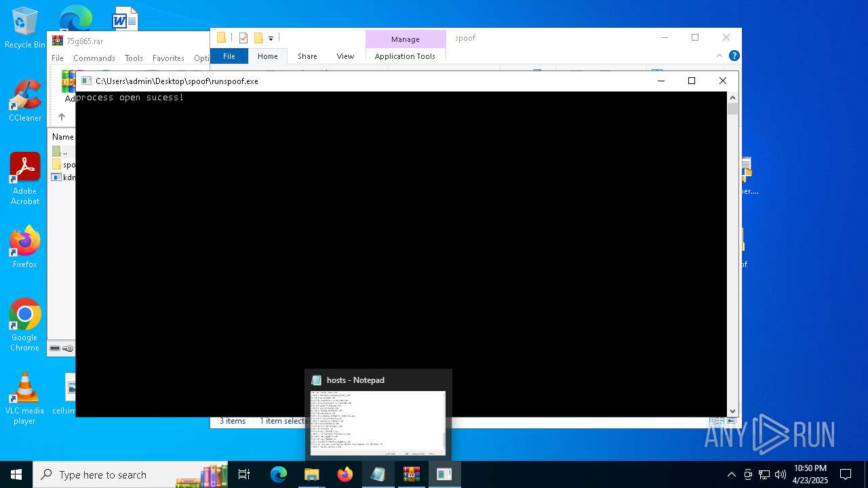Switch to the Explorer Home tab
Screen dimensions: 868x488
(x=268, y=56)
